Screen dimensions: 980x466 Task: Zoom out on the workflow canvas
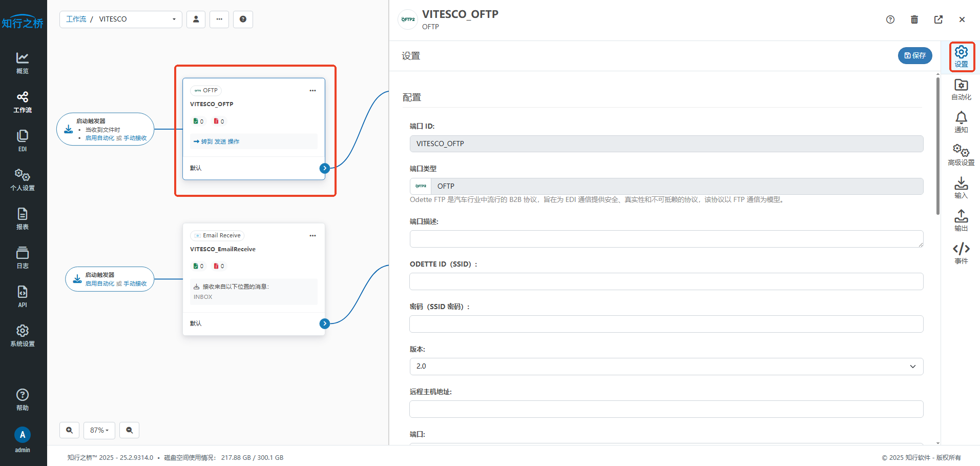(129, 430)
